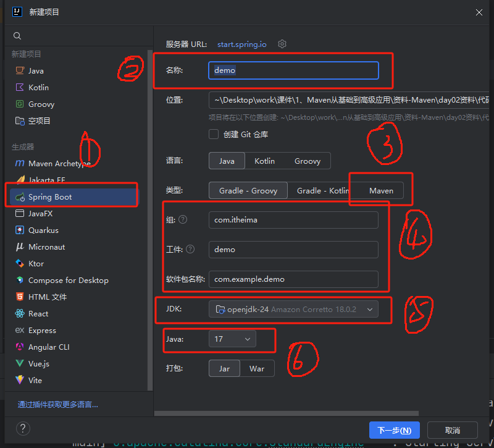This screenshot has width=494, height=448.
Task: Click the 下一步(N) button
Action: pos(395,430)
